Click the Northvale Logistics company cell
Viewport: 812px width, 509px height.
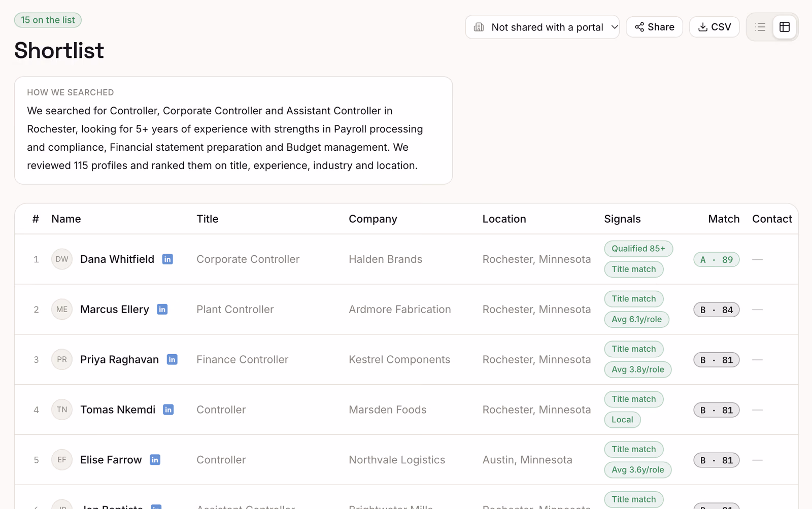pyautogui.click(x=397, y=460)
